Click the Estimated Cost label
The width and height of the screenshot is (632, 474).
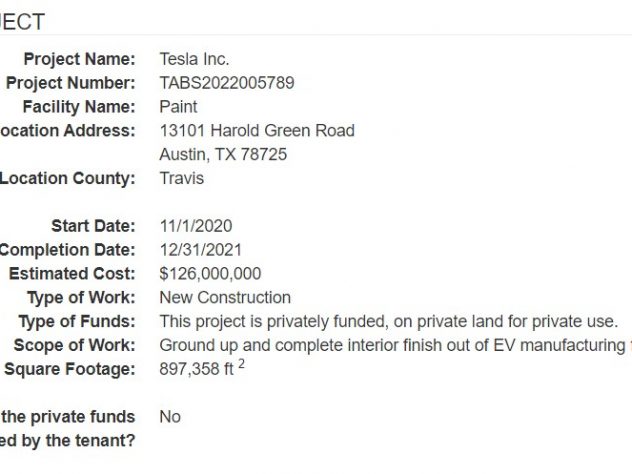[72, 274]
